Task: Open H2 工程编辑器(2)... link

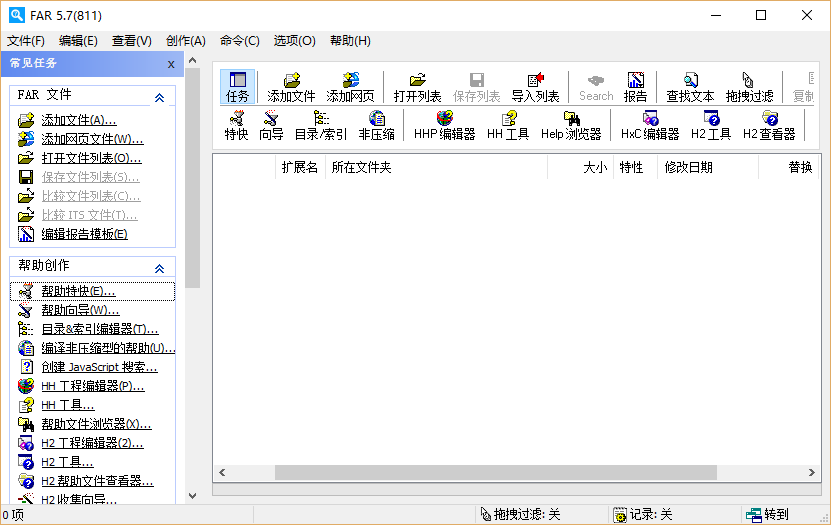Action: pyautogui.click(x=92, y=443)
